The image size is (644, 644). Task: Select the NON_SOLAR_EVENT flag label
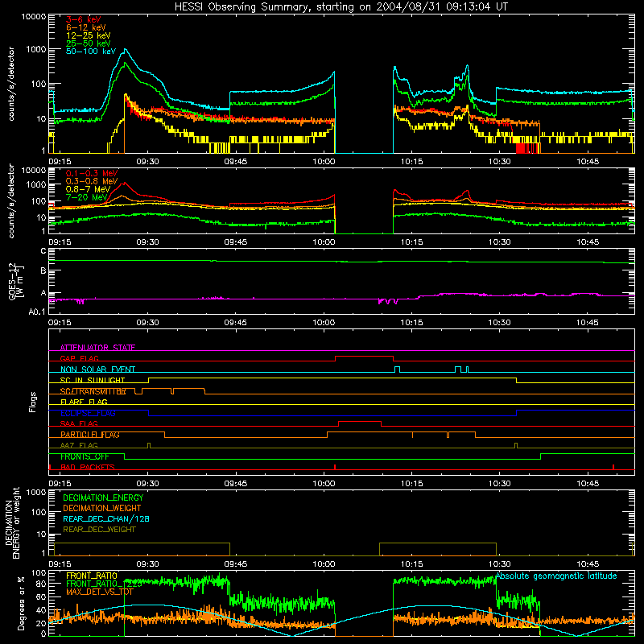pyautogui.click(x=97, y=369)
